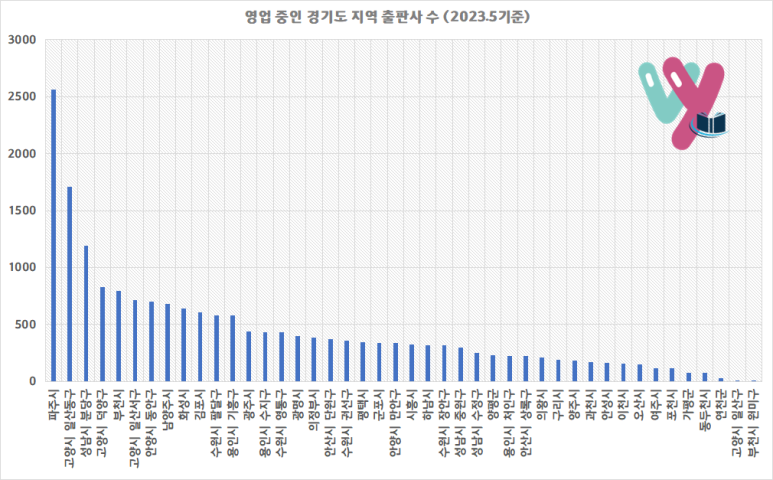Select the x-axis label '남양주시'
773x480 pixels.
168,410
